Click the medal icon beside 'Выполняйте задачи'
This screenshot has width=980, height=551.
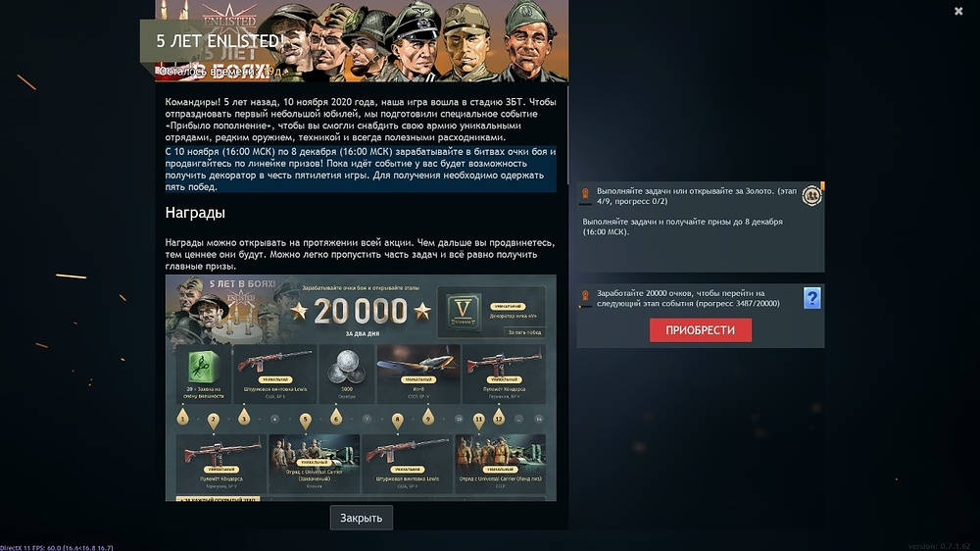click(585, 194)
